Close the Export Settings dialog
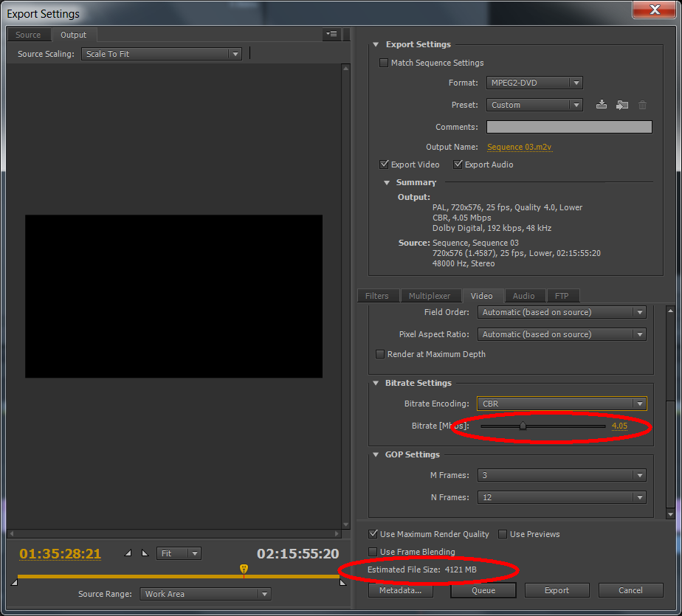Viewport: 682px width, 616px height. click(654, 10)
